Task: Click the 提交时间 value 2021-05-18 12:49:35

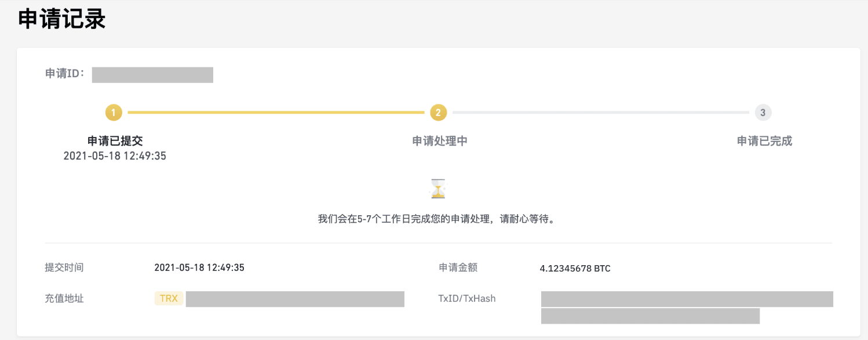Action: (x=199, y=267)
